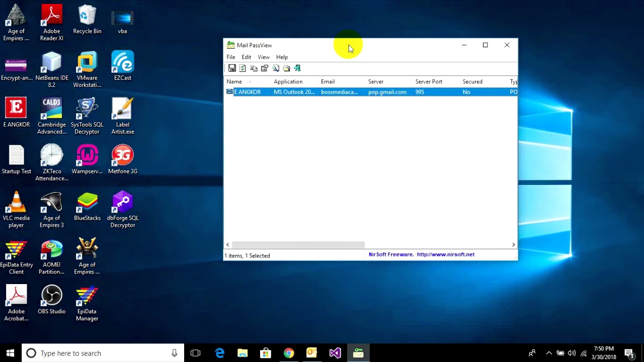
Task: Show hidden system tray icons
Action: coord(549,353)
